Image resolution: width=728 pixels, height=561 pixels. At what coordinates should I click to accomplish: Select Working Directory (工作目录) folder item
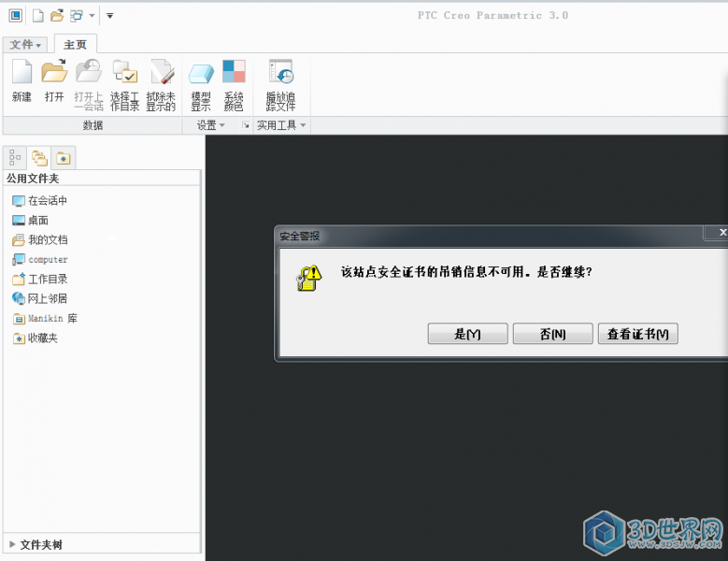40,279
